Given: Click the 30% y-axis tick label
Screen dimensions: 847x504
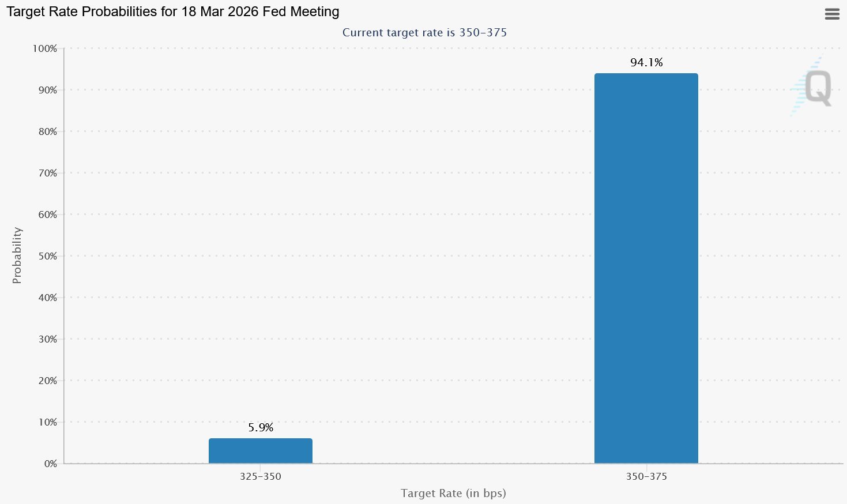Looking at the screenshot, I should coord(47,339).
